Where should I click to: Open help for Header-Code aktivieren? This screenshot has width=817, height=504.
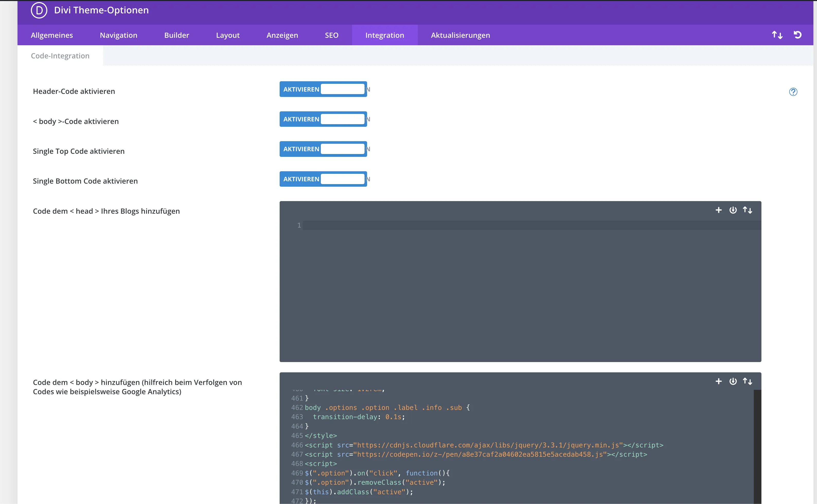[793, 92]
